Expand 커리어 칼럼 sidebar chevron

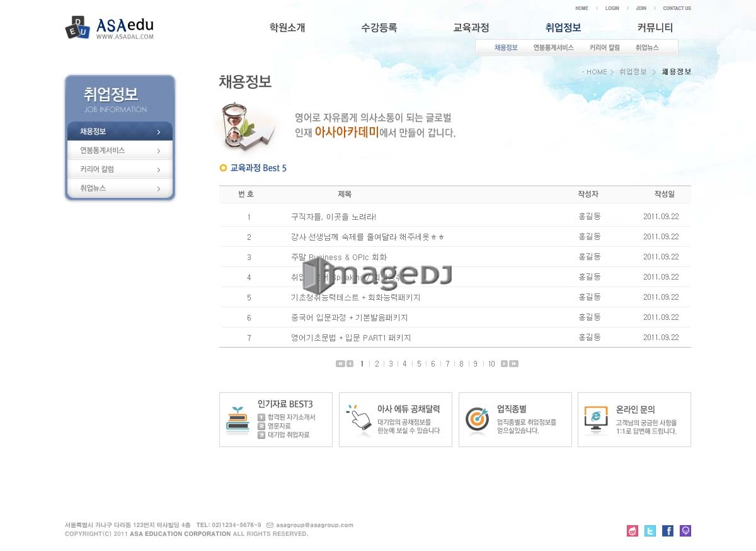coord(159,170)
